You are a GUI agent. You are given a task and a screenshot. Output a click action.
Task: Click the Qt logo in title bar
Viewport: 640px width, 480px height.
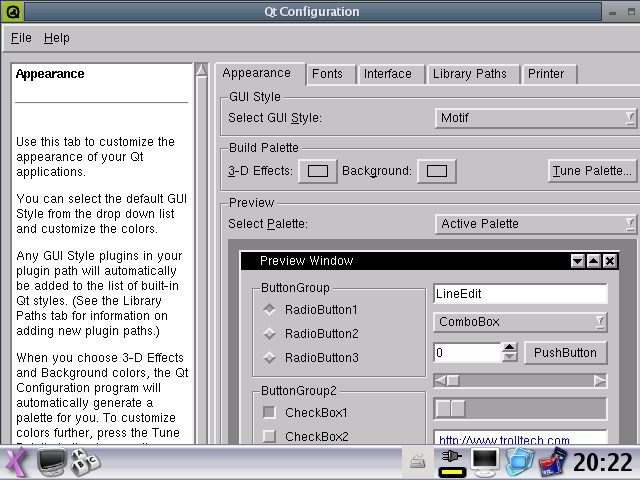pos(10,11)
